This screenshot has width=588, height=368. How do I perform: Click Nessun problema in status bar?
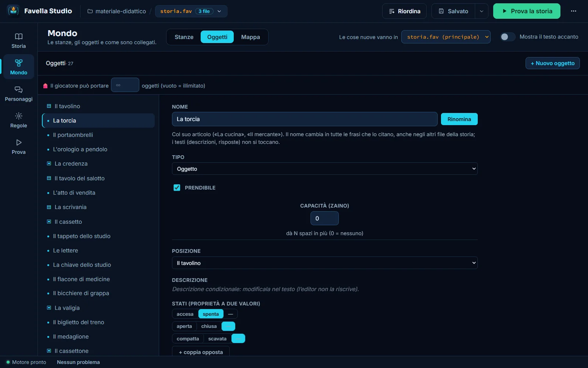coord(78,362)
